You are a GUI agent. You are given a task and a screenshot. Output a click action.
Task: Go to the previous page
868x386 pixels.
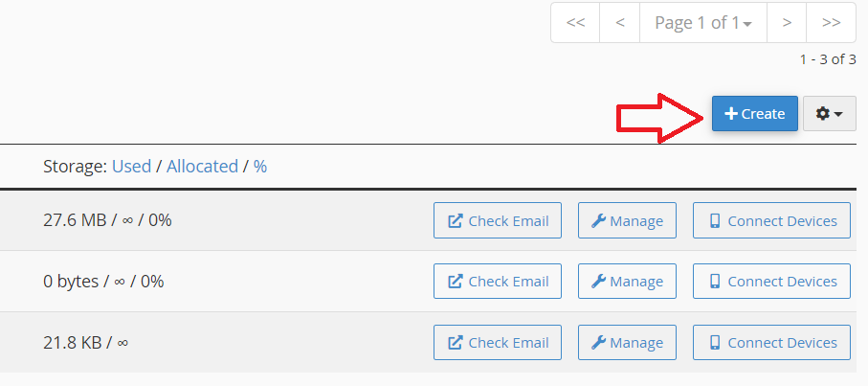click(x=620, y=23)
